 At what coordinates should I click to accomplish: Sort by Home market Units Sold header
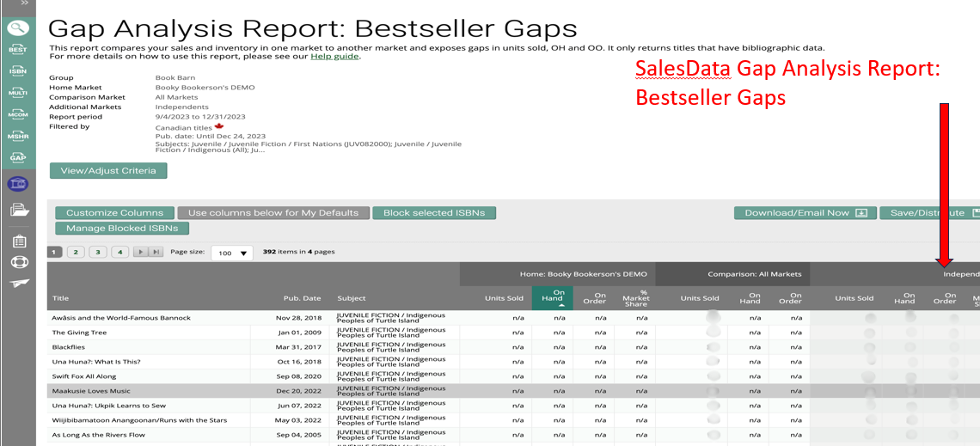[x=504, y=298]
